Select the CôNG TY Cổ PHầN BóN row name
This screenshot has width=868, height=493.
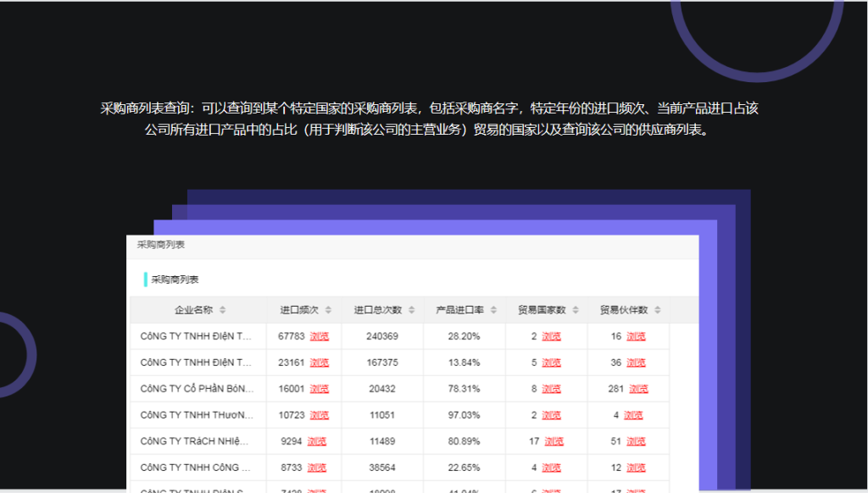(197, 389)
